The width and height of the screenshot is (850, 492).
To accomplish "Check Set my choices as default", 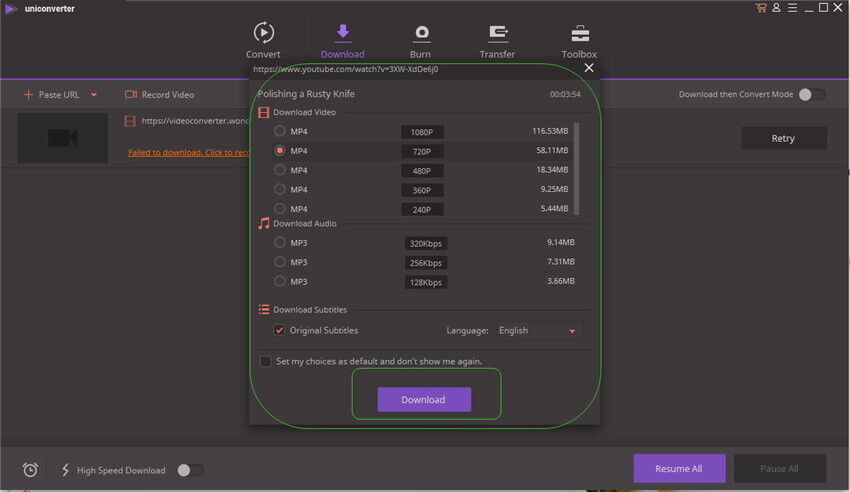I will (x=265, y=361).
